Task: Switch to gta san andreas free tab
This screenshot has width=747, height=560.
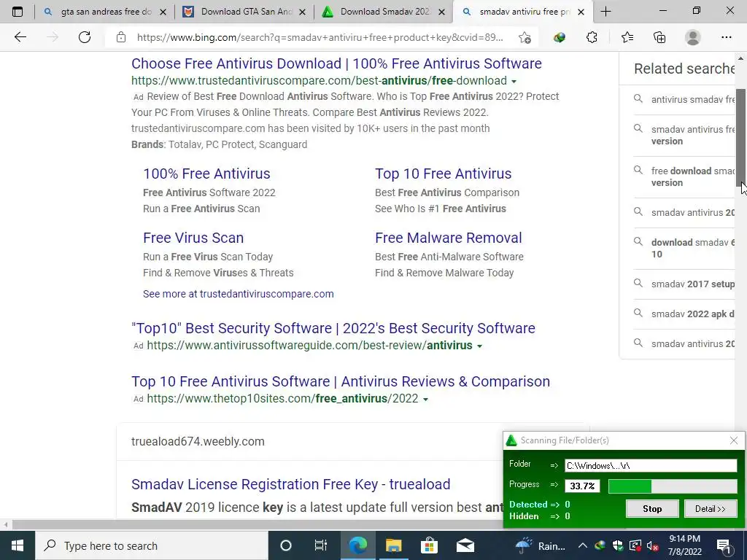Action: [106, 12]
